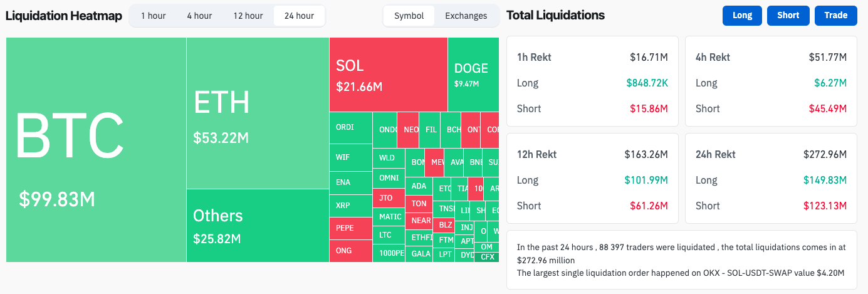Switch to the 4 hour timeframe
The image size is (868, 294).
[x=199, y=16]
